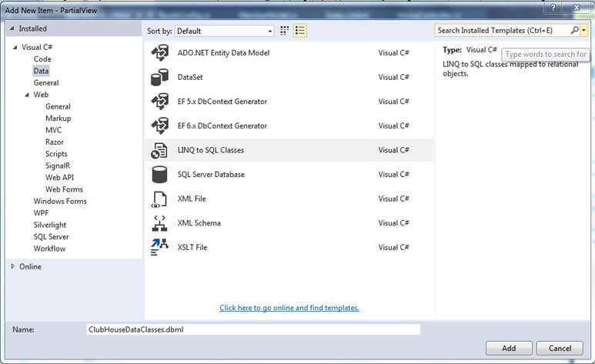Select the SQL Server Database name
595x364 pixels.
coord(211,174)
